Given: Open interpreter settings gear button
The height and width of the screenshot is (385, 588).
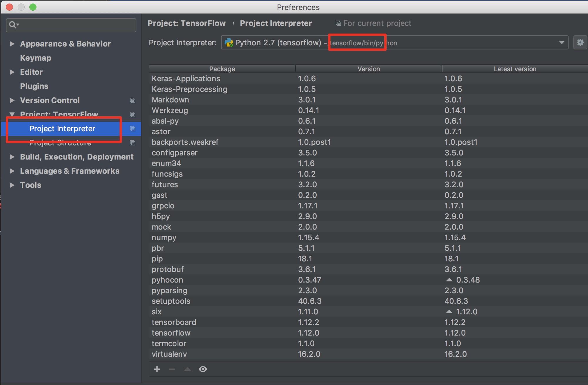Looking at the screenshot, I should point(580,43).
